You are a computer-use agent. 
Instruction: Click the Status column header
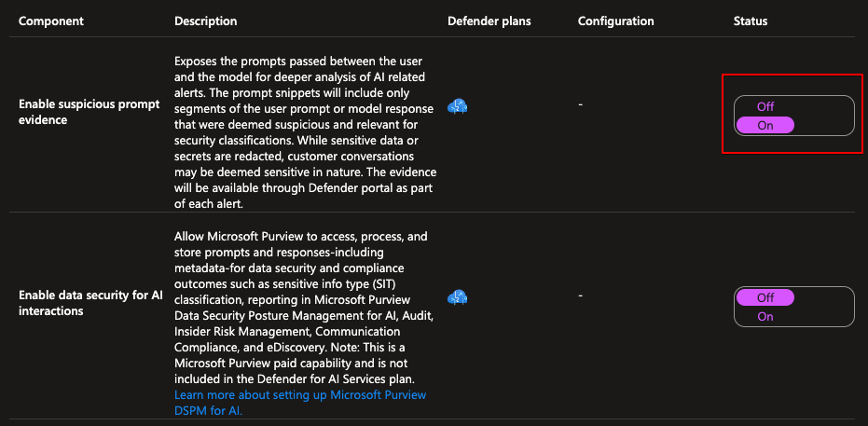(x=751, y=21)
